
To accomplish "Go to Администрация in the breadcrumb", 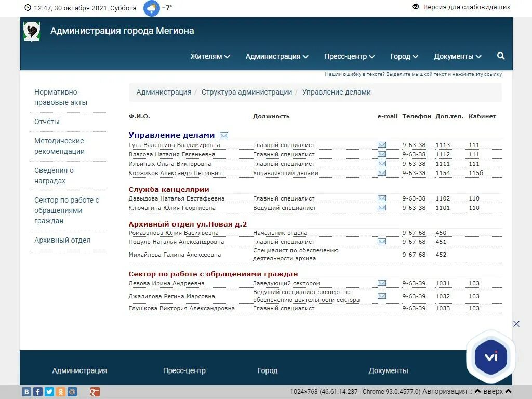I will click(x=164, y=92).
